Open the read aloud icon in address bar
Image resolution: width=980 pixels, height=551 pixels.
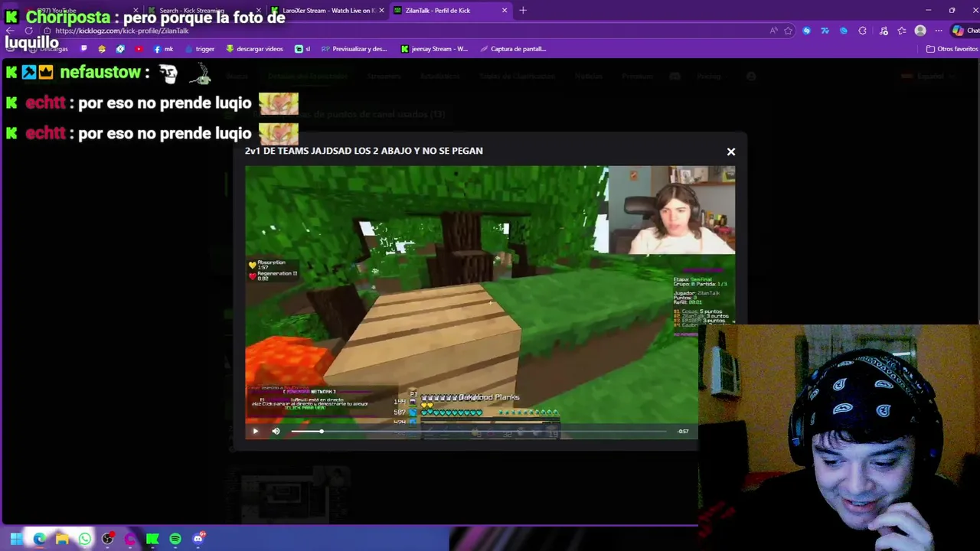point(773,31)
